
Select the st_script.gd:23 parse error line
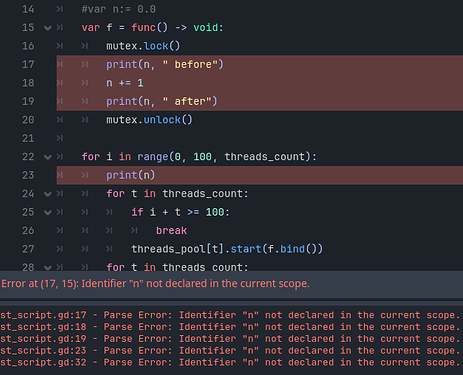(230, 351)
